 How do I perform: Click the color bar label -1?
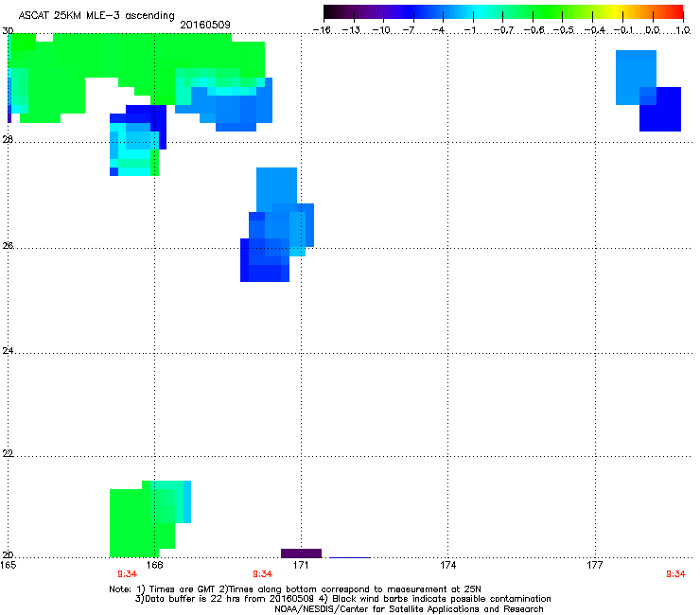coord(469,30)
